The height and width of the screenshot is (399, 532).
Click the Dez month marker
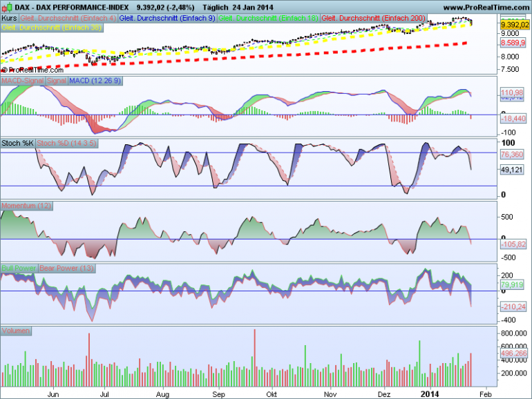coord(384,395)
